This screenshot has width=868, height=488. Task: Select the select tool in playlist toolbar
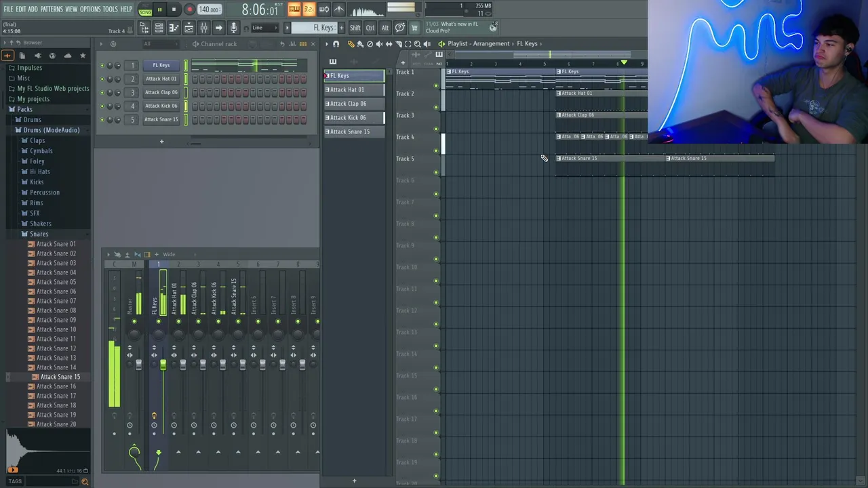point(408,43)
